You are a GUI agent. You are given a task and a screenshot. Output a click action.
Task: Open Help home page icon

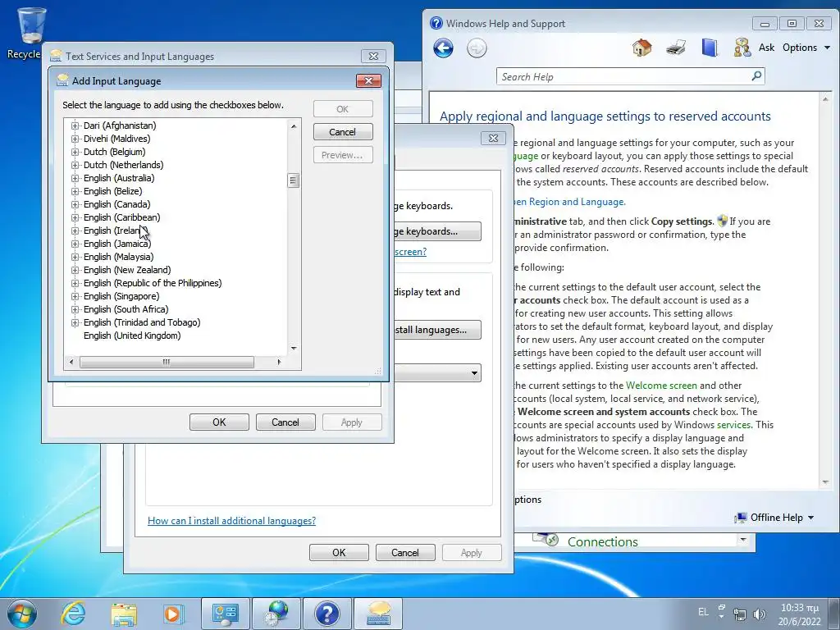tap(641, 48)
